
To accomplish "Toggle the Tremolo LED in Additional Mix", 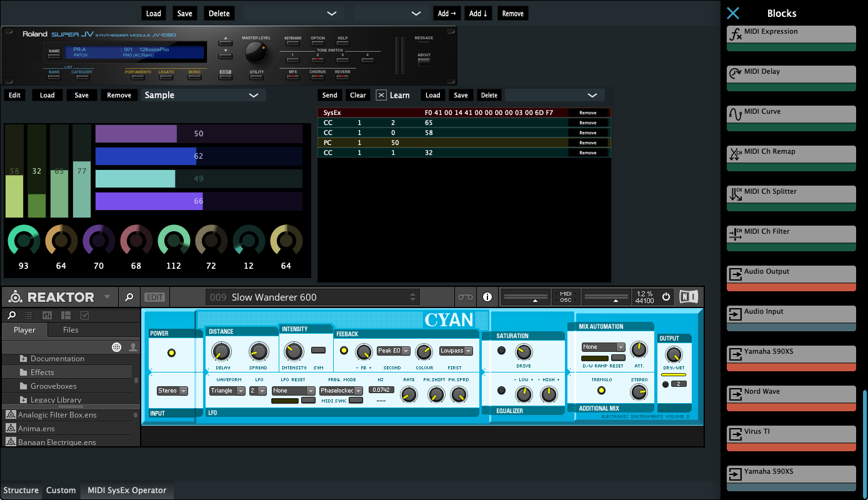I will [x=601, y=391].
